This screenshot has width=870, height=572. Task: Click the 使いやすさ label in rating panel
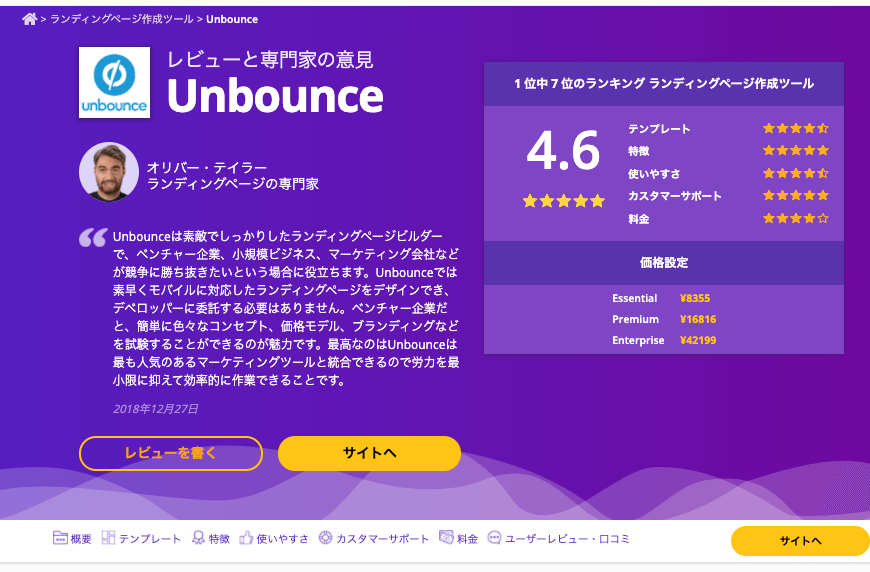click(654, 174)
